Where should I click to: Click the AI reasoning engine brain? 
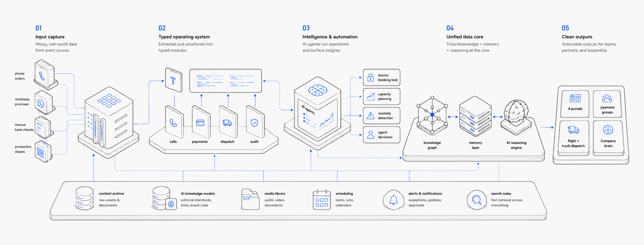coord(516,112)
